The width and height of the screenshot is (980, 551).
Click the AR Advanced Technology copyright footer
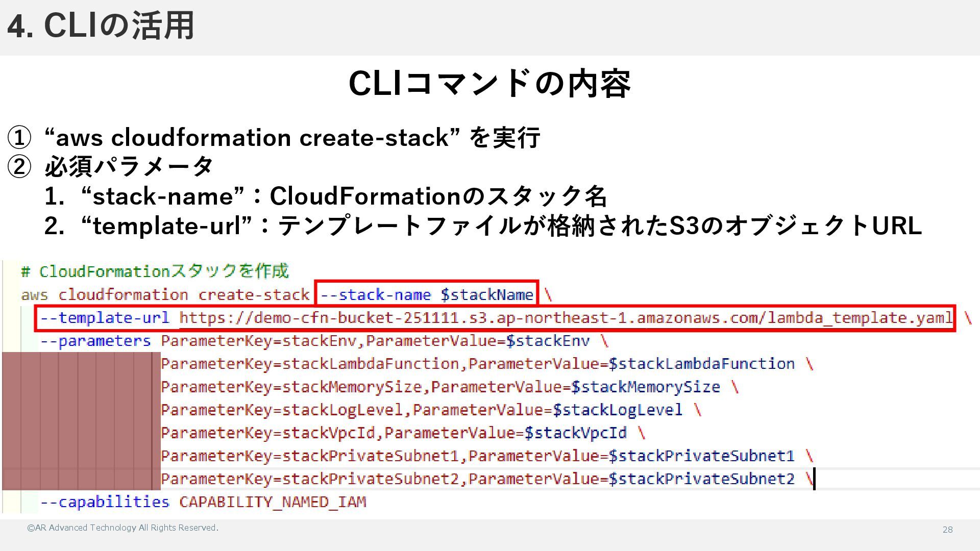(122, 528)
